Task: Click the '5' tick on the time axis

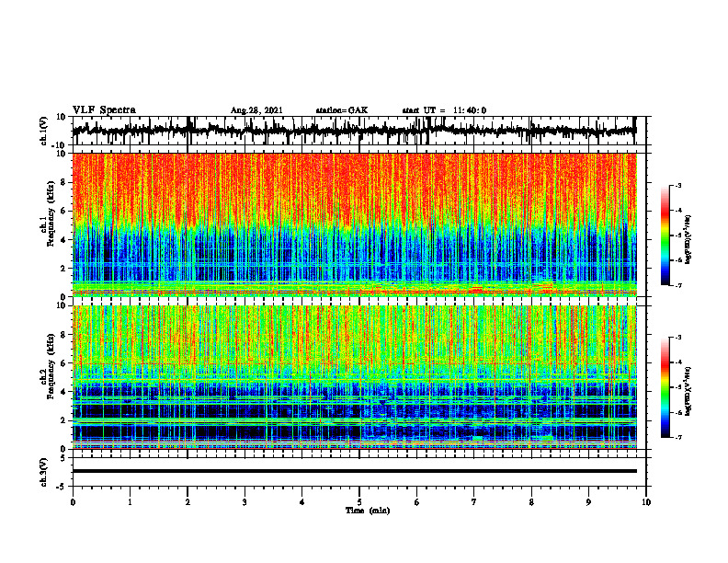Action: (359, 502)
